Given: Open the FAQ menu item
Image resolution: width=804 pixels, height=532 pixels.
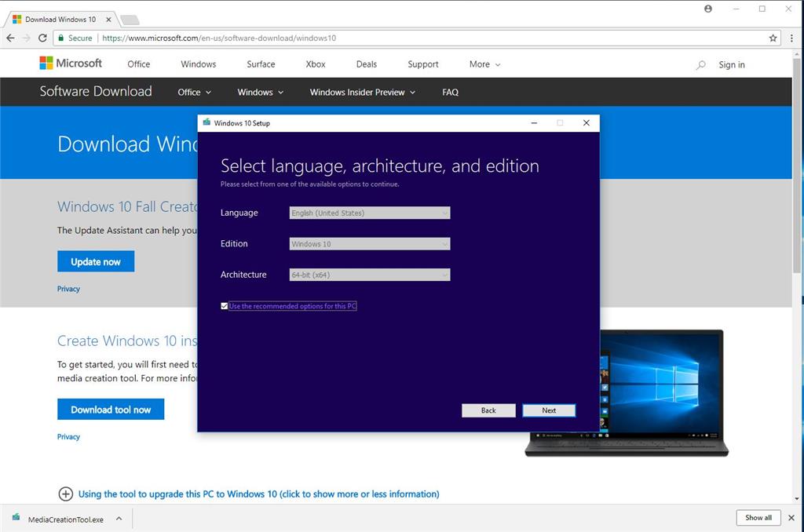Looking at the screenshot, I should (450, 92).
